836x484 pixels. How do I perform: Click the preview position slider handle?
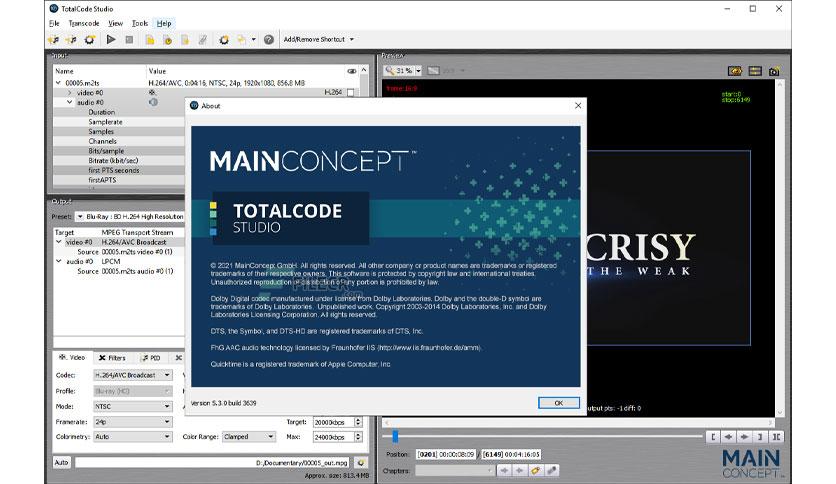pyautogui.click(x=395, y=437)
